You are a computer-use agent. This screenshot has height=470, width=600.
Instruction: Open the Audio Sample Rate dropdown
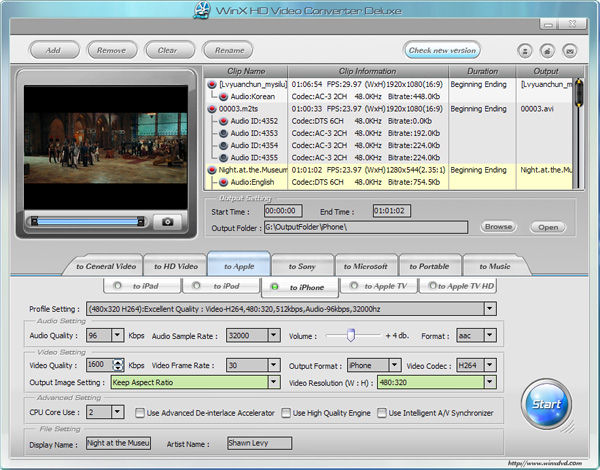tap(274, 335)
